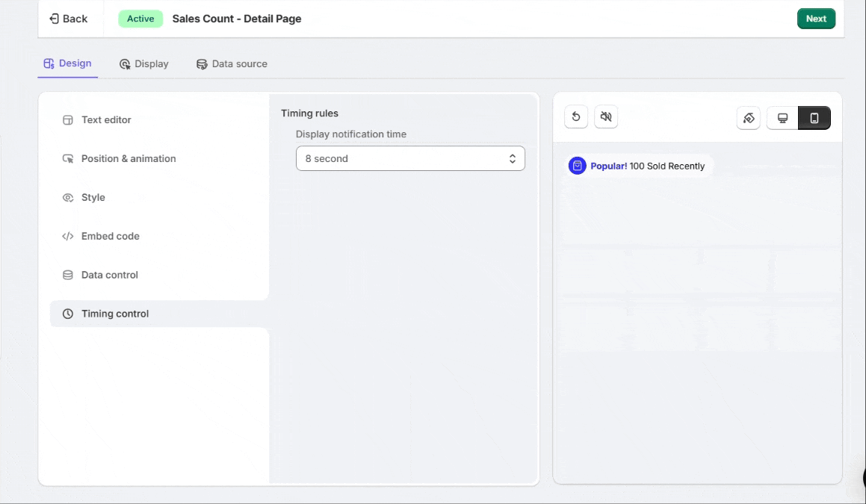This screenshot has width=866, height=504.
Task: Open the paint bucket color icon
Action: click(x=748, y=118)
